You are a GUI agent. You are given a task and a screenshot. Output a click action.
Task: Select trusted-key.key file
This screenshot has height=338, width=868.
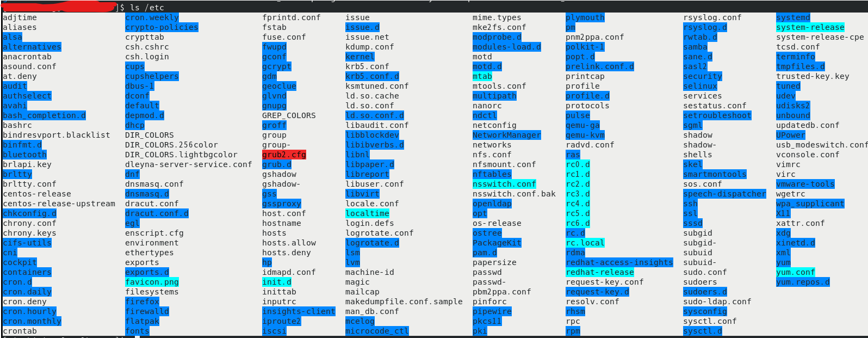[x=813, y=76]
